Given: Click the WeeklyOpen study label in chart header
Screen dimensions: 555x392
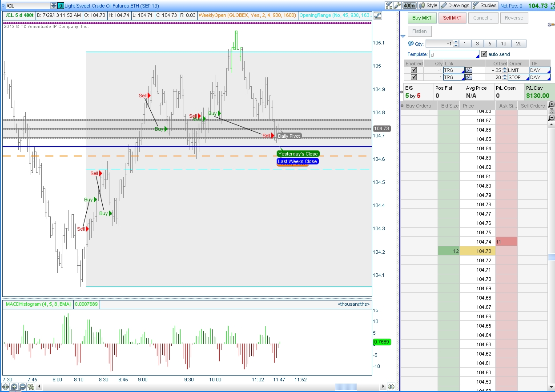Looking at the screenshot, I should (x=247, y=15).
